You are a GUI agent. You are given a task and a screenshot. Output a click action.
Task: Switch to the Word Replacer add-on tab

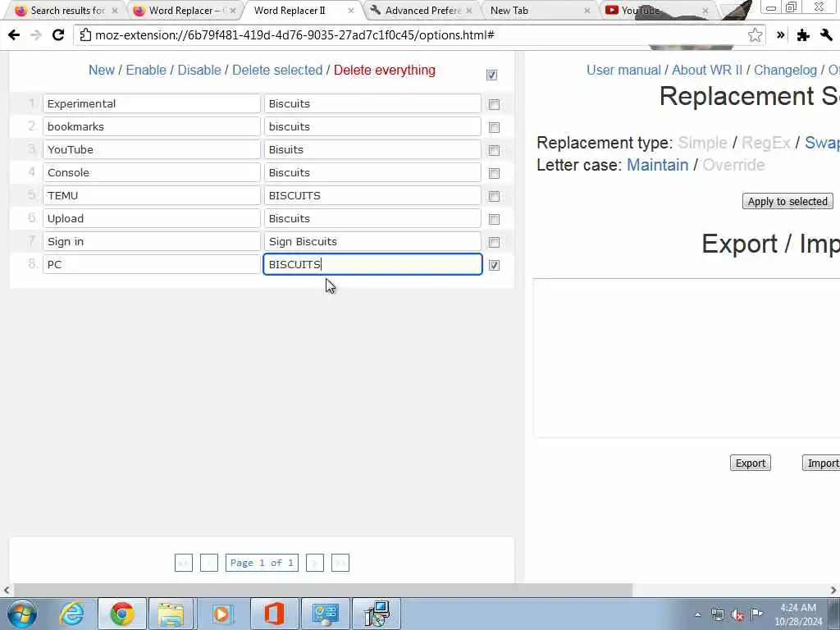(x=184, y=10)
